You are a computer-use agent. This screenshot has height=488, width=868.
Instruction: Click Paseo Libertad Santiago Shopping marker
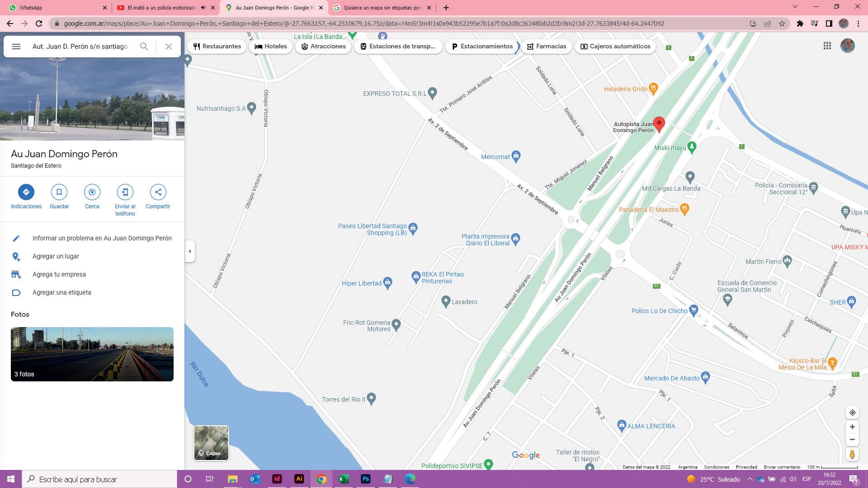(413, 229)
